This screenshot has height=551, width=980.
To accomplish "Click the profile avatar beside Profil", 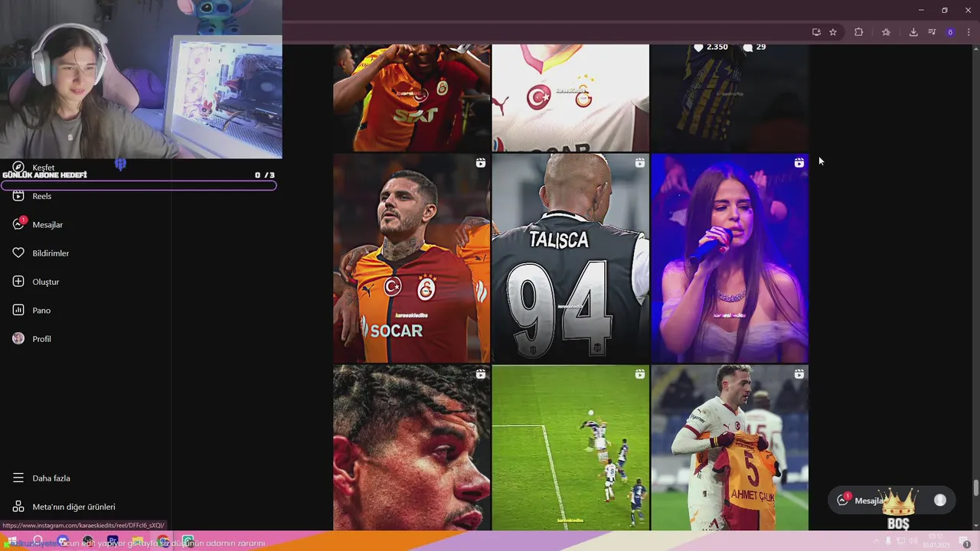I will (x=18, y=338).
